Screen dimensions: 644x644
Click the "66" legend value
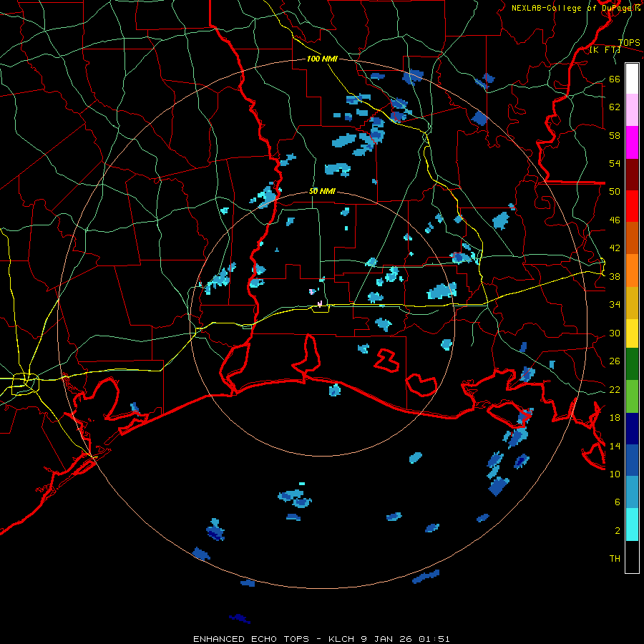[615, 79]
